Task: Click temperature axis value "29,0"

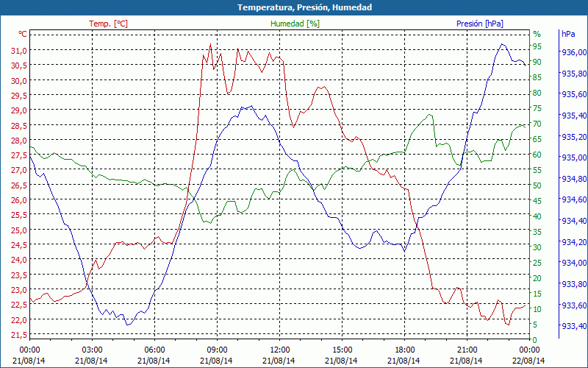Action: 18,110
